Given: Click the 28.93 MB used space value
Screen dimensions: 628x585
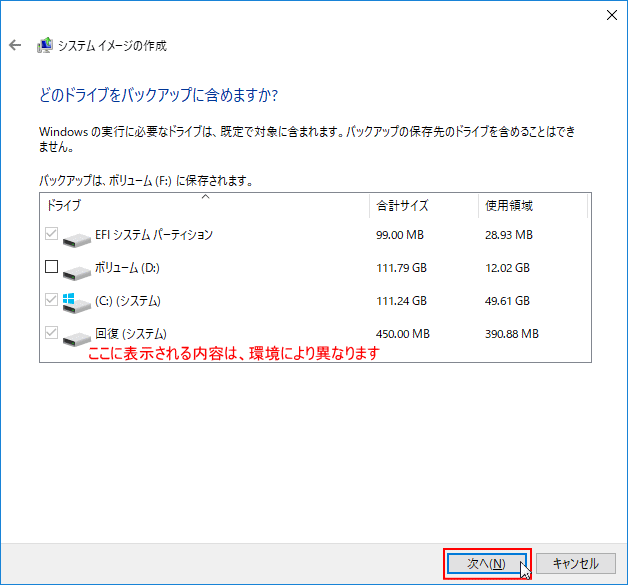Looking at the screenshot, I should click(x=509, y=235).
